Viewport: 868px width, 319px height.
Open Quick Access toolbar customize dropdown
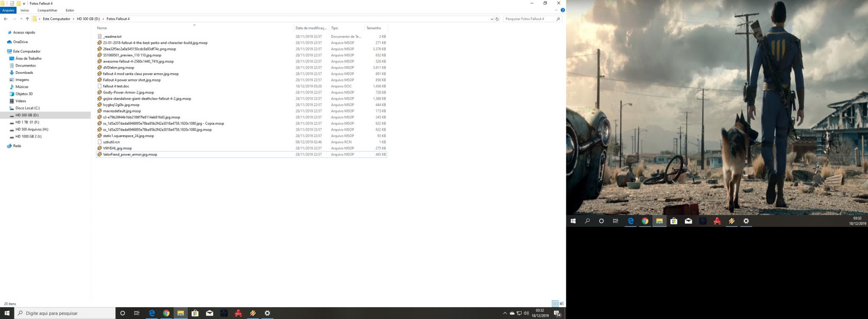point(24,3)
